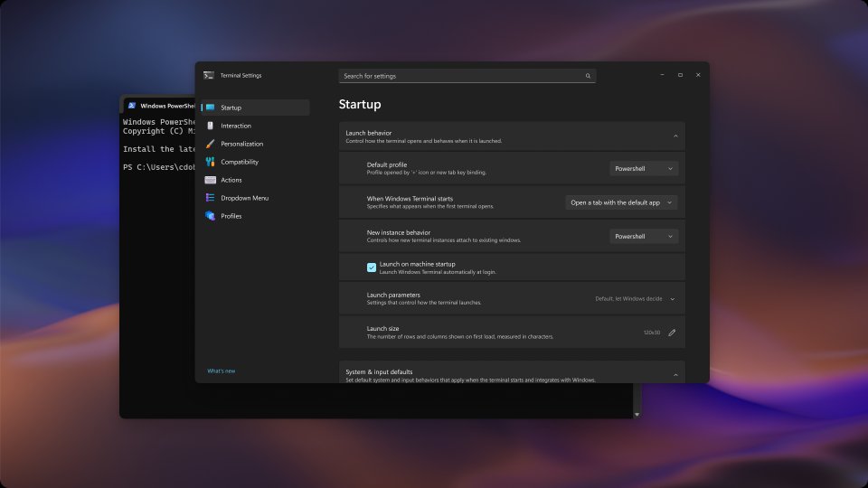Open the Interaction settings page
The height and width of the screenshot is (488, 868).
[255, 126]
